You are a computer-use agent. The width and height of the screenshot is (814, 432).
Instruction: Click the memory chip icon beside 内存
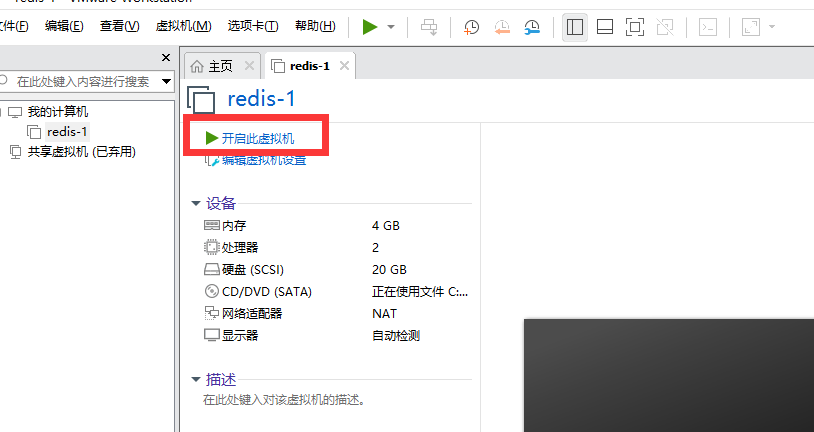(x=211, y=225)
